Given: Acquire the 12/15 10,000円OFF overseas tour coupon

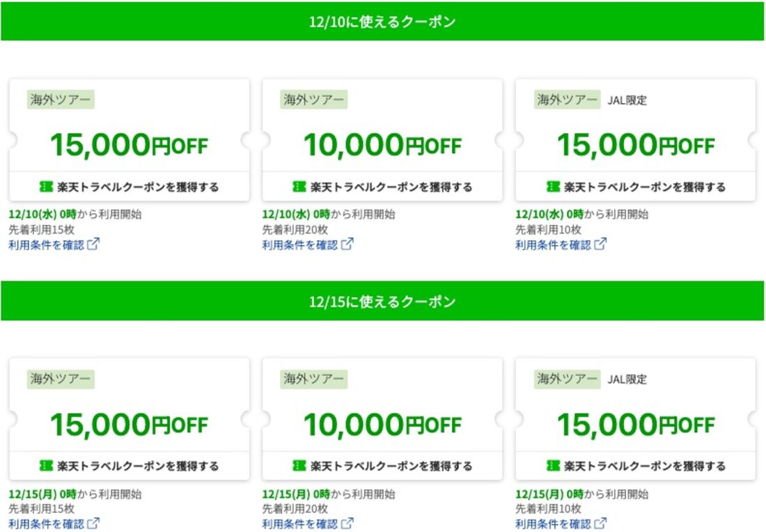Looking at the screenshot, I should tap(382, 466).
